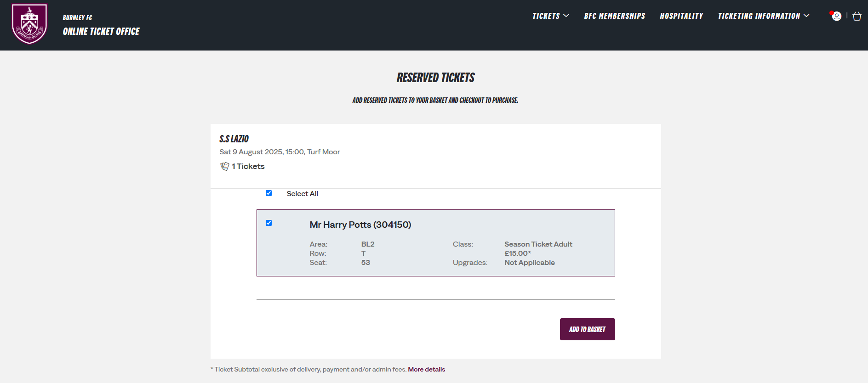Click the 1 Tickets count label
868x383 pixels.
click(248, 166)
